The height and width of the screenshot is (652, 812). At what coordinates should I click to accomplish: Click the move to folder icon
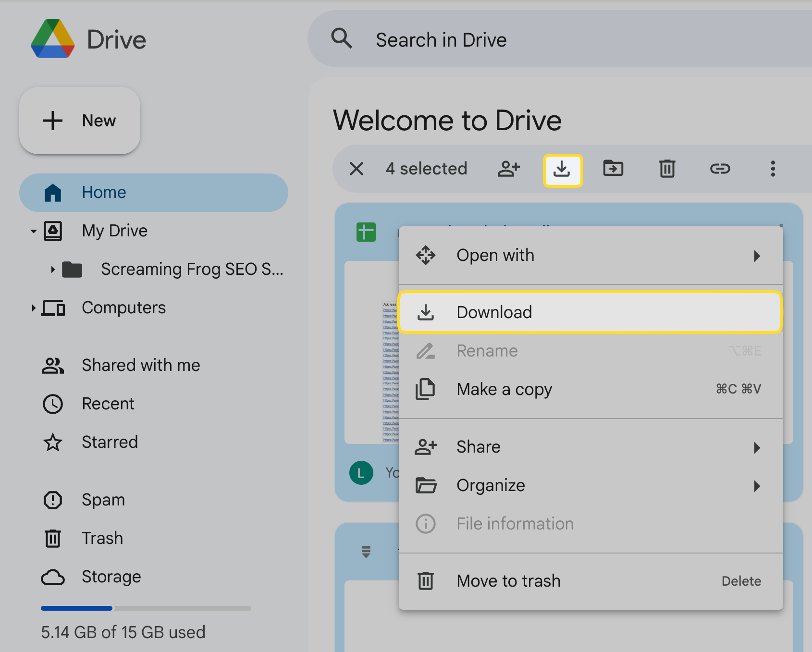(x=613, y=169)
